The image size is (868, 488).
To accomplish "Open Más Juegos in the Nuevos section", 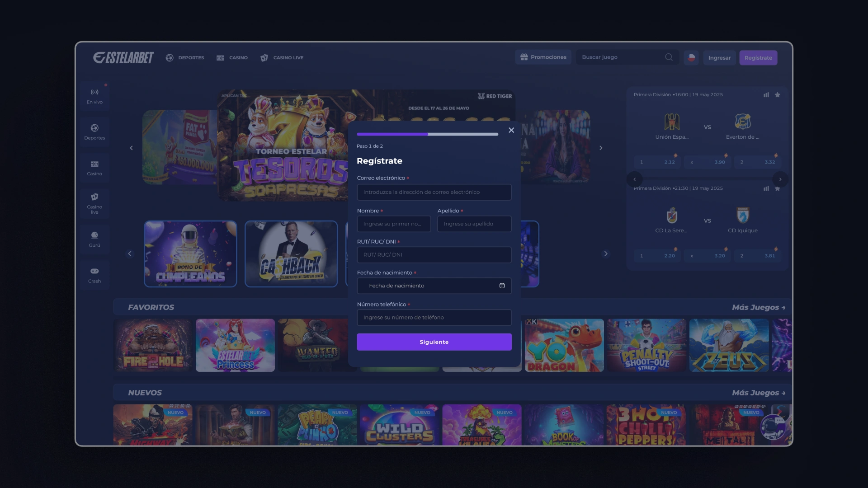I will [x=759, y=393].
